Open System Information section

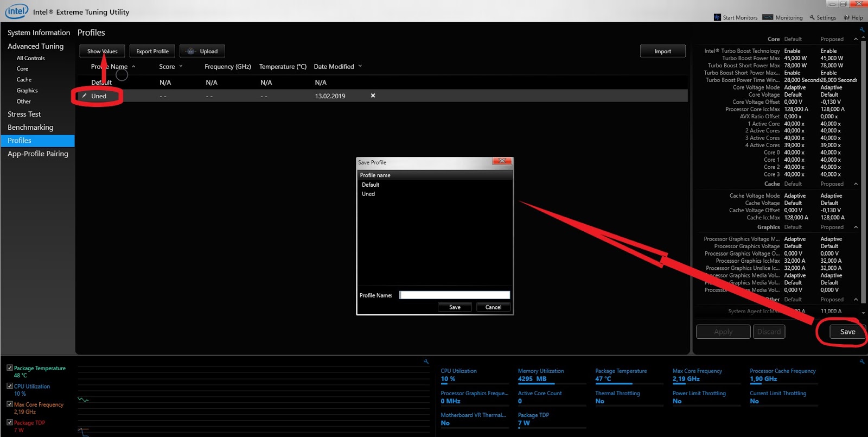point(39,33)
